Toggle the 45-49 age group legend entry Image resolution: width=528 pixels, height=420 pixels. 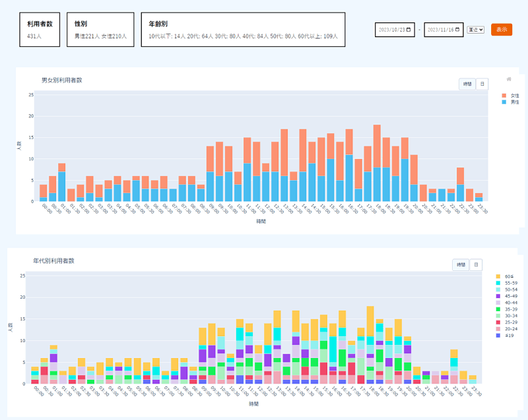(x=508, y=296)
